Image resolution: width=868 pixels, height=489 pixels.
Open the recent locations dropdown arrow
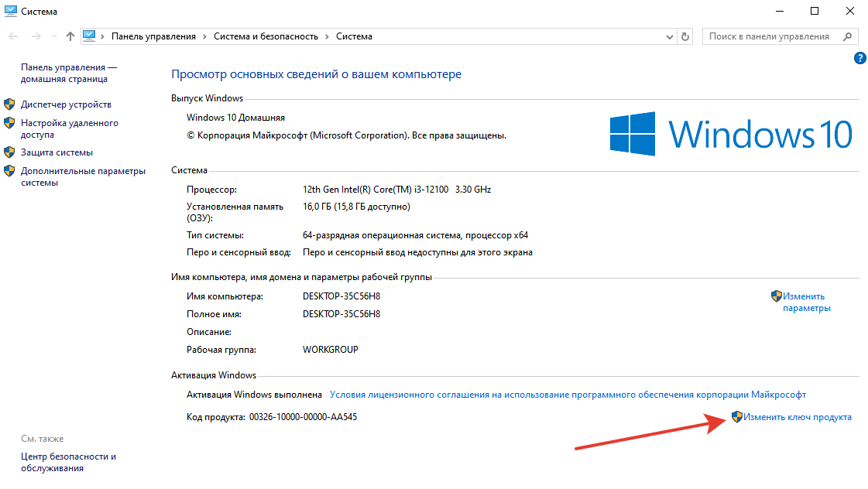pyautogui.click(x=54, y=36)
